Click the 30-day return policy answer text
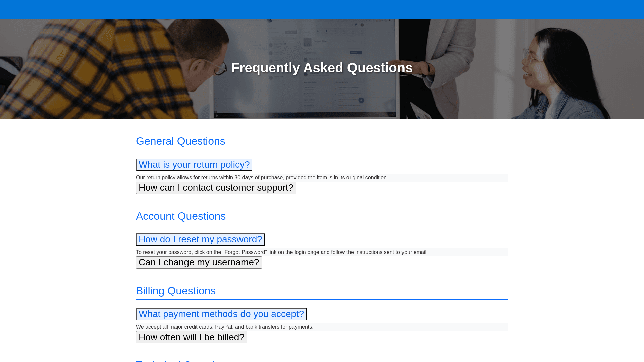 [262, 178]
